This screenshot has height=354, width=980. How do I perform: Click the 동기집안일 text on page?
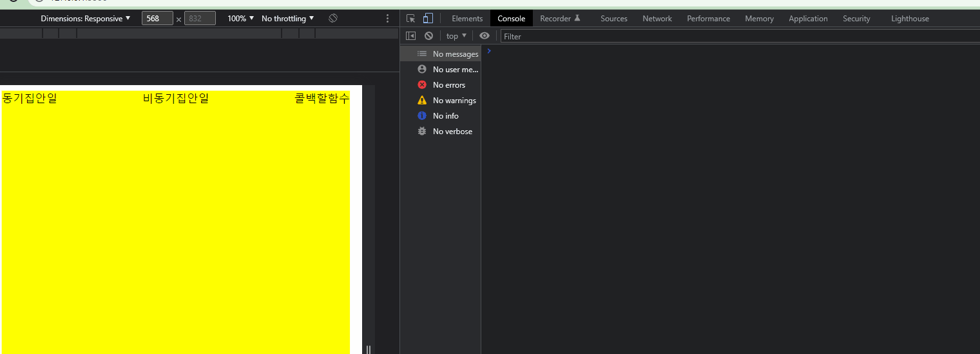pos(30,98)
